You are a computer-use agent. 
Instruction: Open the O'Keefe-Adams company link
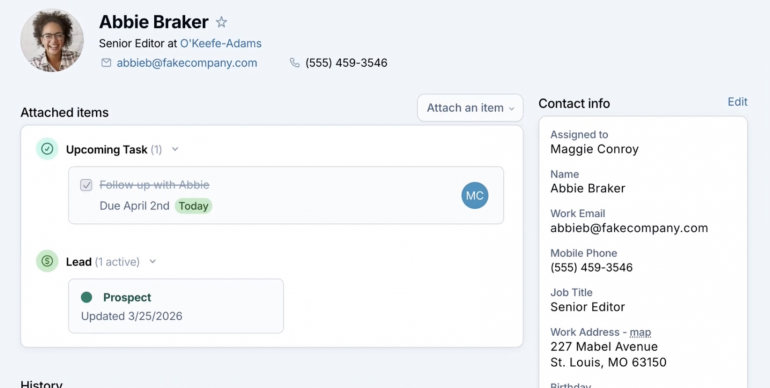pos(220,43)
